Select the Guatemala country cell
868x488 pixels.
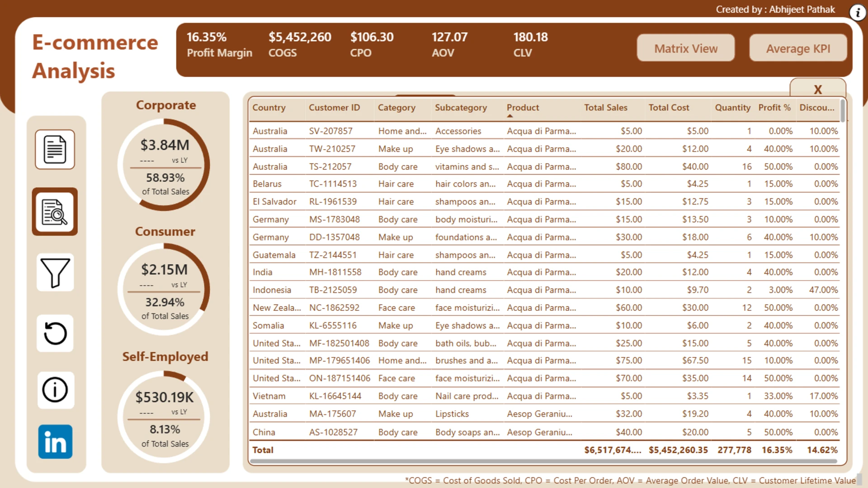pyautogui.click(x=274, y=255)
